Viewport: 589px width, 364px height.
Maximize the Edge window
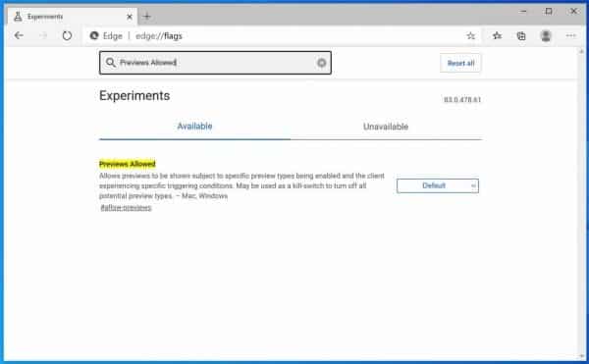click(549, 11)
